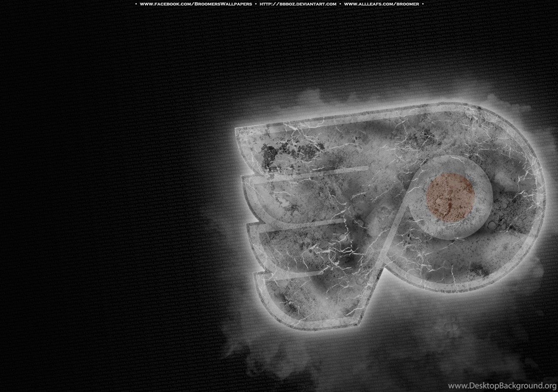Click the www.DesktopBackground.org watermark
The image size is (558, 392).
[502, 385]
